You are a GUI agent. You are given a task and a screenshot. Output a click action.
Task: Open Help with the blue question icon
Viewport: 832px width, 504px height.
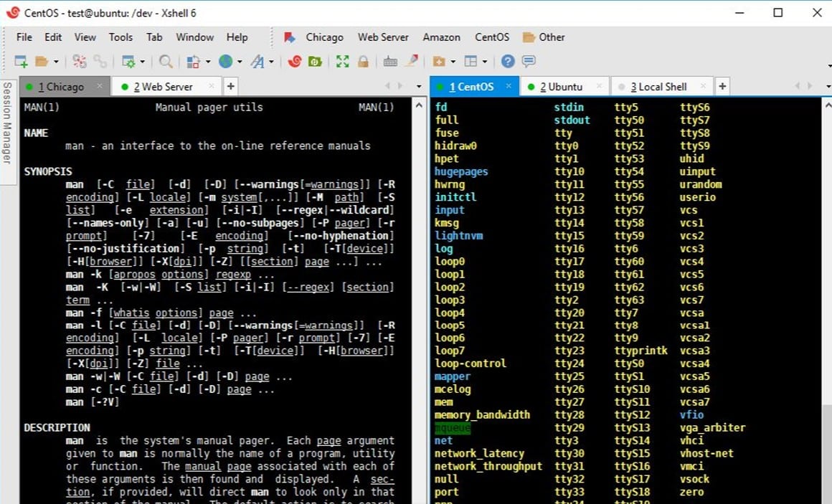coord(508,62)
